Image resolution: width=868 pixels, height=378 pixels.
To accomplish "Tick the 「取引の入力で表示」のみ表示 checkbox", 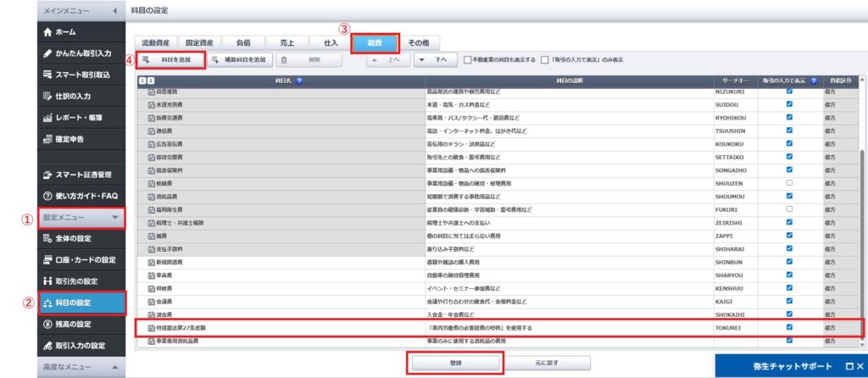I will point(545,60).
